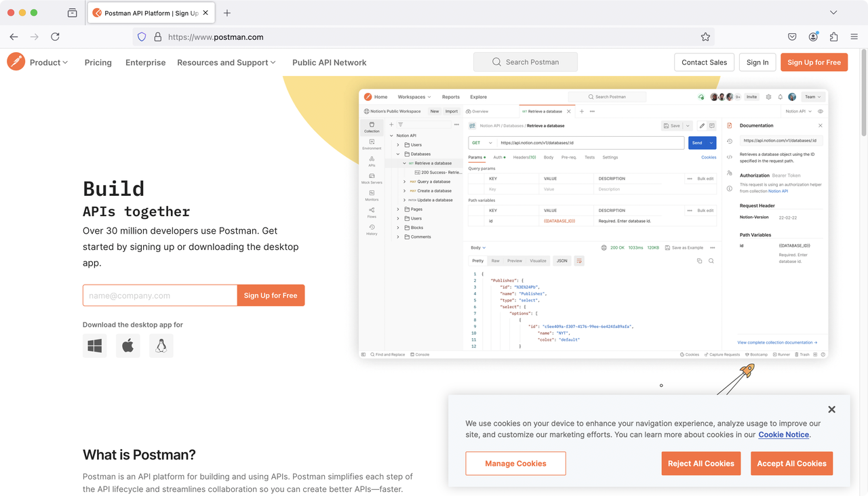This screenshot has width=868, height=496.
Task: Expand the Product menu dropdown
Action: click(48, 62)
